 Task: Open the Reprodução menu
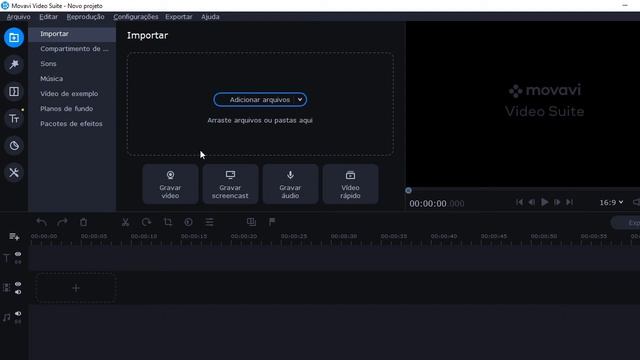[x=85, y=17]
